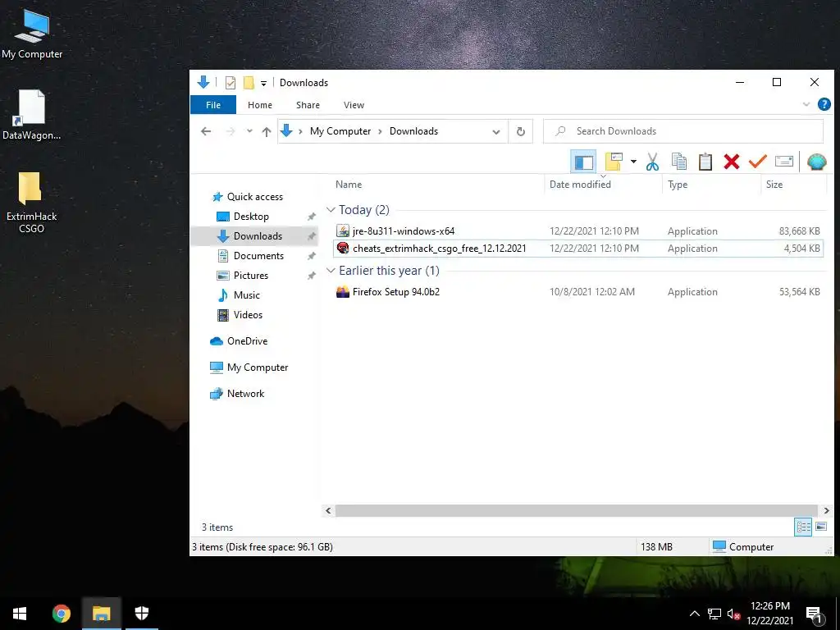Open Windows Security from the taskbar
Viewport: 840px width, 630px height.
pos(141,614)
